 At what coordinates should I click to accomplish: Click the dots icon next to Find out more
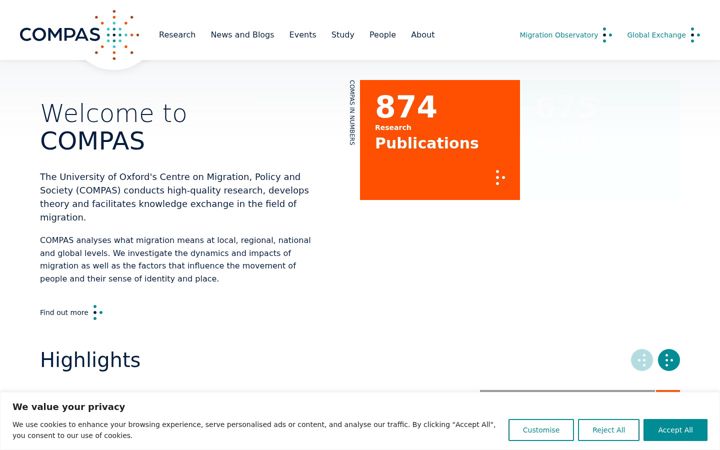97,312
